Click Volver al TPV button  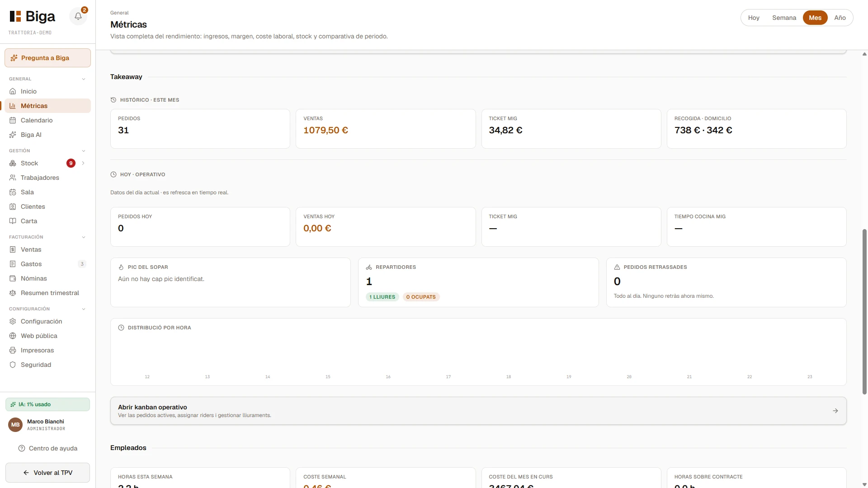point(47,473)
